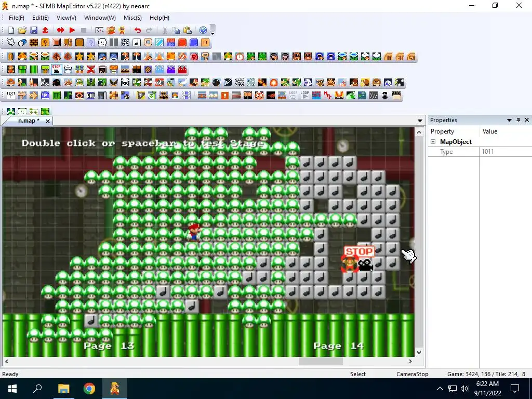Open the Edit(E) menu
This screenshot has height=399, width=532.
pos(41,18)
